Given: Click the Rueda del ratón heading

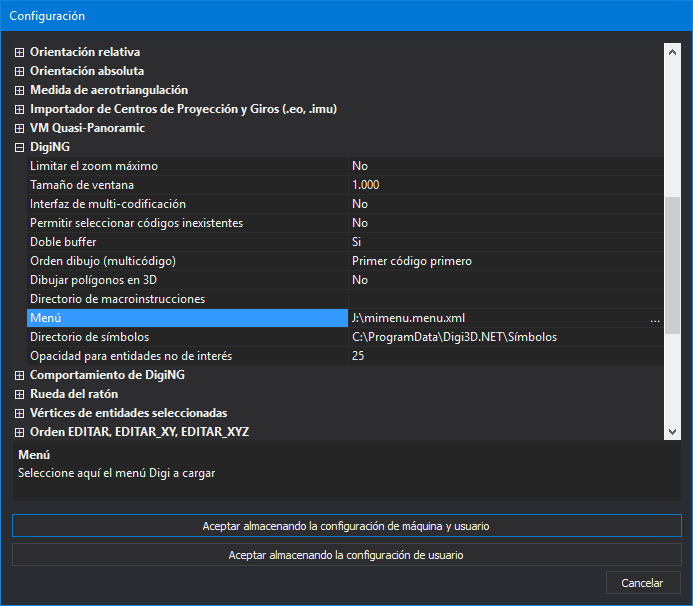Looking at the screenshot, I should click(x=74, y=394).
